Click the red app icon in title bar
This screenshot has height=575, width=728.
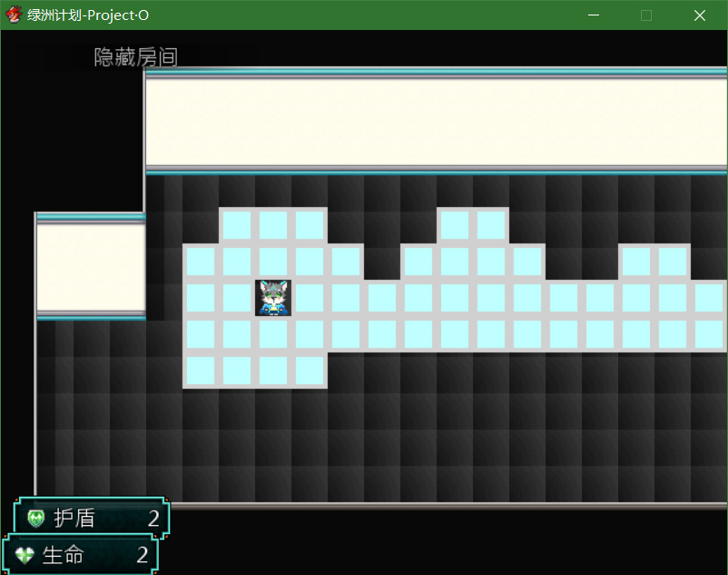click(14, 15)
